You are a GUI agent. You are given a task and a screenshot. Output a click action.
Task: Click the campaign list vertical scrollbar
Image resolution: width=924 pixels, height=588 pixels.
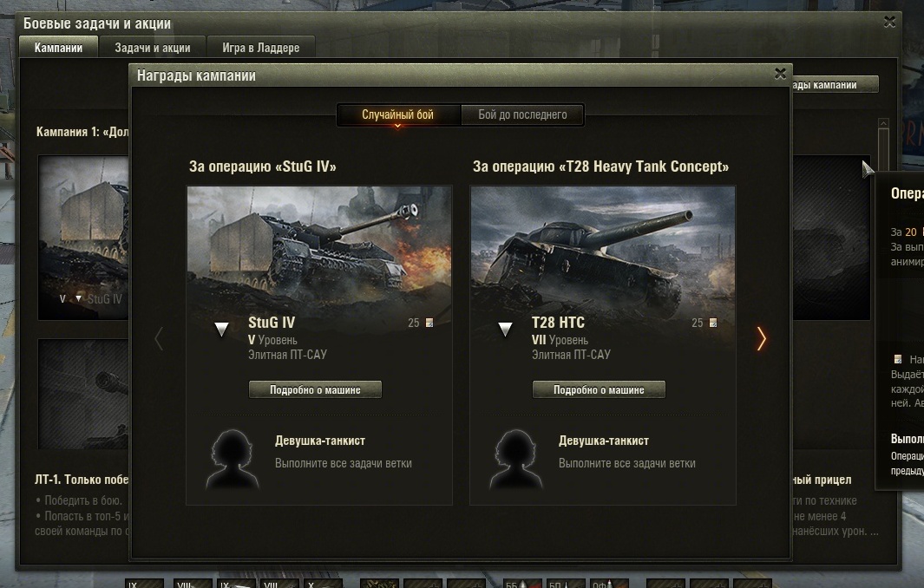tap(883, 147)
